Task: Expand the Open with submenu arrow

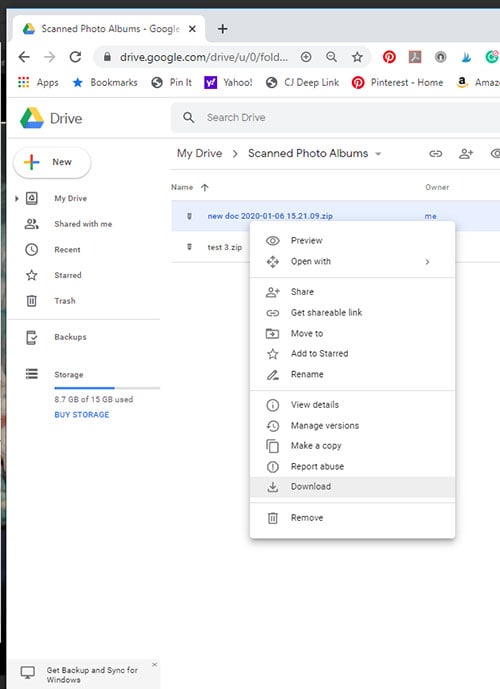Action: click(428, 262)
